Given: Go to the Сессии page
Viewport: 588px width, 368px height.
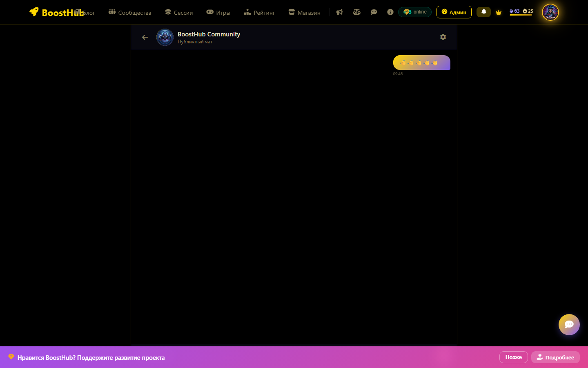Looking at the screenshot, I should tap(179, 13).
